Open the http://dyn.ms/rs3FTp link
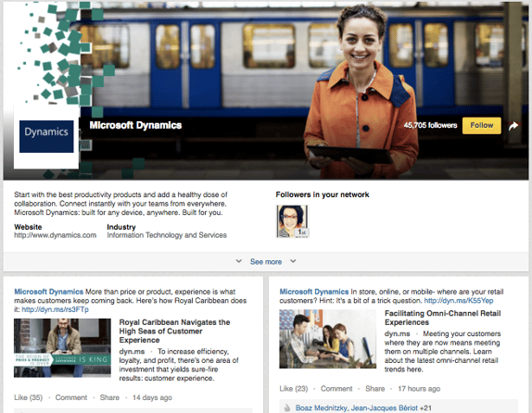The image size is (532, 413). [x=56, y=309]
